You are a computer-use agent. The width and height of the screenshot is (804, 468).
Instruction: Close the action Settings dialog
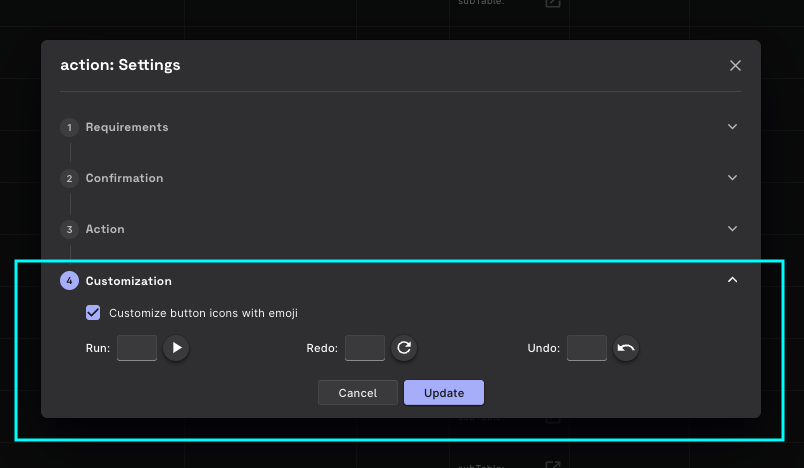[x=735, y=66]
